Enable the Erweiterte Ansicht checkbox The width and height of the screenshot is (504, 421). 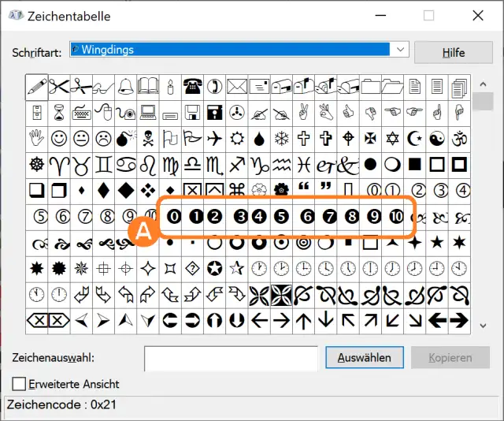coord(19,384)
